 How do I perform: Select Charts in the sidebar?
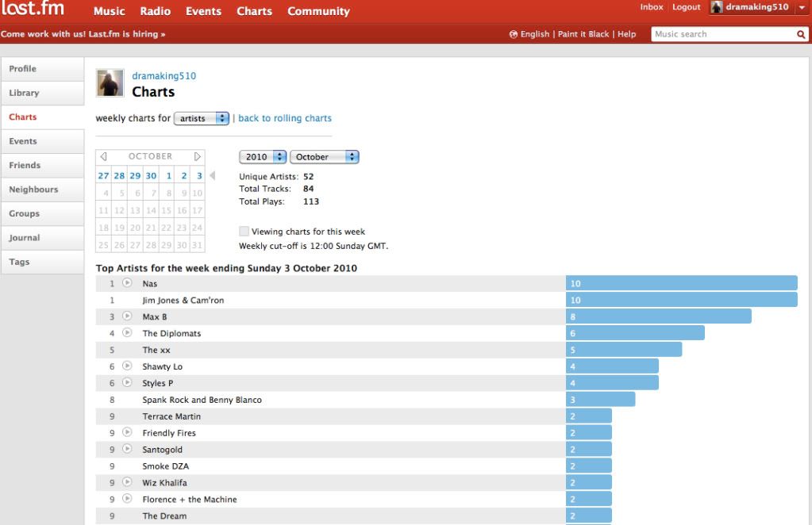pos(42,117)
